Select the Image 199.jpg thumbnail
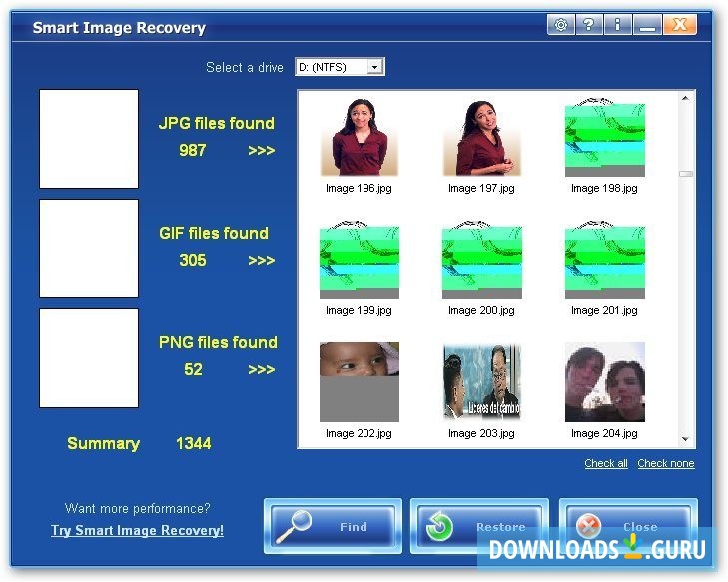This screenshot has width=728, height=582. point(360,260)
